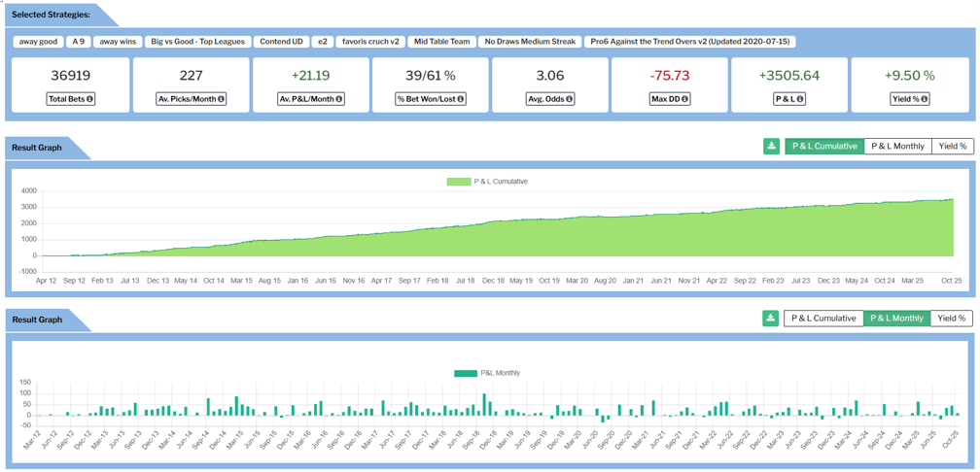Image resolution: width=980 pixels, height=472 pixels.
Task: Click the 'away good' strategy tag
Action: click(x=39, y=42)
